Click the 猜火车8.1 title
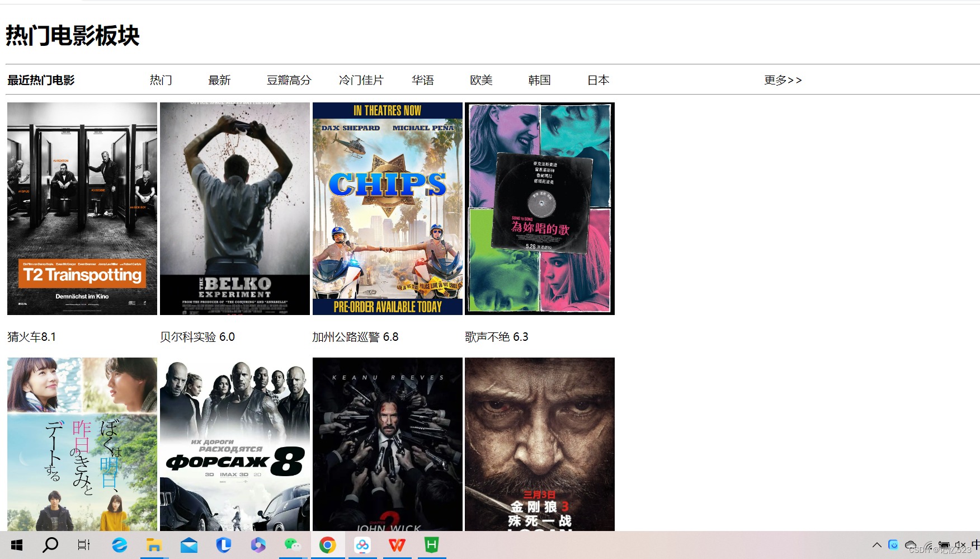Image resolution: width=980 pixels, height=559 pixels. (x=31, y=337)
